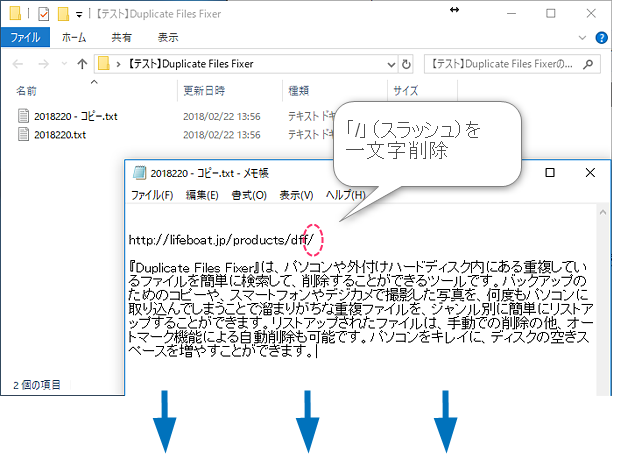Viewport: 617px width, 458px height.
Task: Click the folder icon in Explorer title bar
Action: [15, 13]
